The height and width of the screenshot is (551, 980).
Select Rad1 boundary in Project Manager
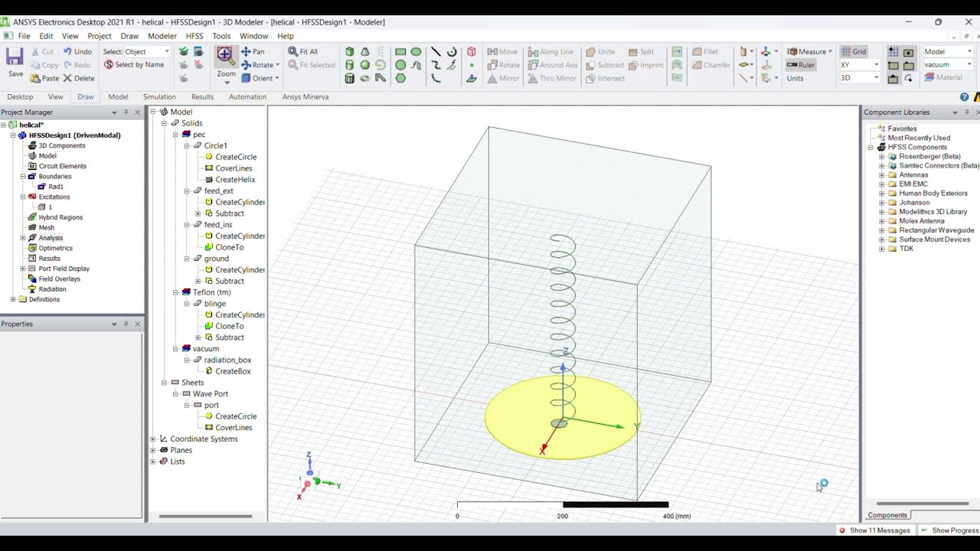click(x=56, y=187)
